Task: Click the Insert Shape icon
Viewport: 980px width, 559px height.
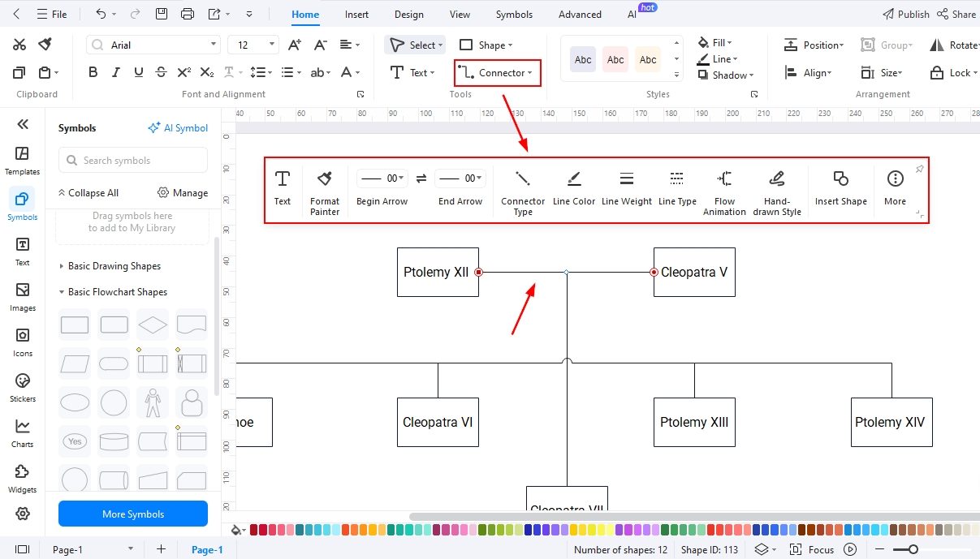Action: coord(840,184)
